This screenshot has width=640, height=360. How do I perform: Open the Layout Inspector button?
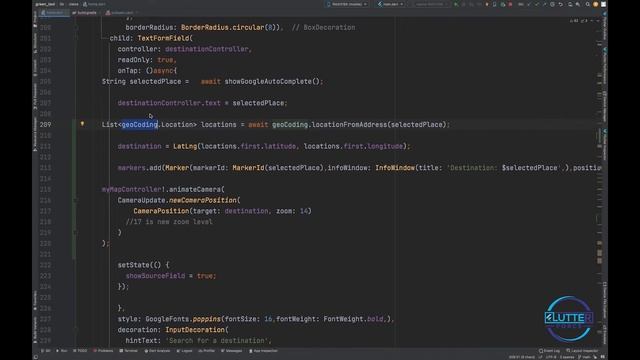(582, 351)
